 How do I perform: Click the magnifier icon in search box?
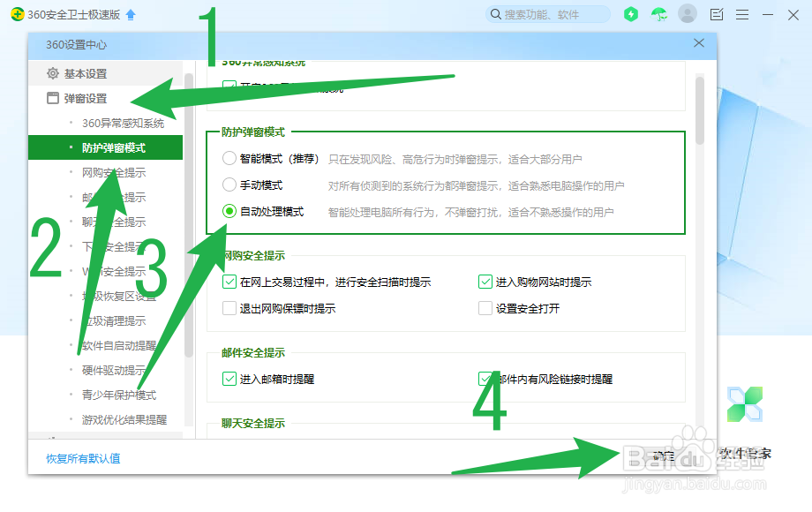[496, 14]
